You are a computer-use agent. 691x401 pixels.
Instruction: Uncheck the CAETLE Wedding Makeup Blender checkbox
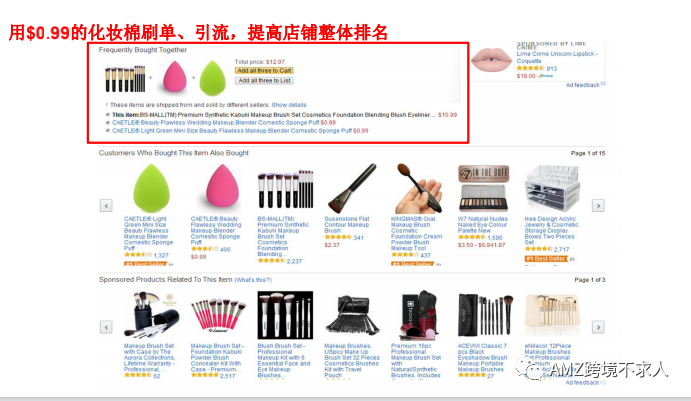108,123
